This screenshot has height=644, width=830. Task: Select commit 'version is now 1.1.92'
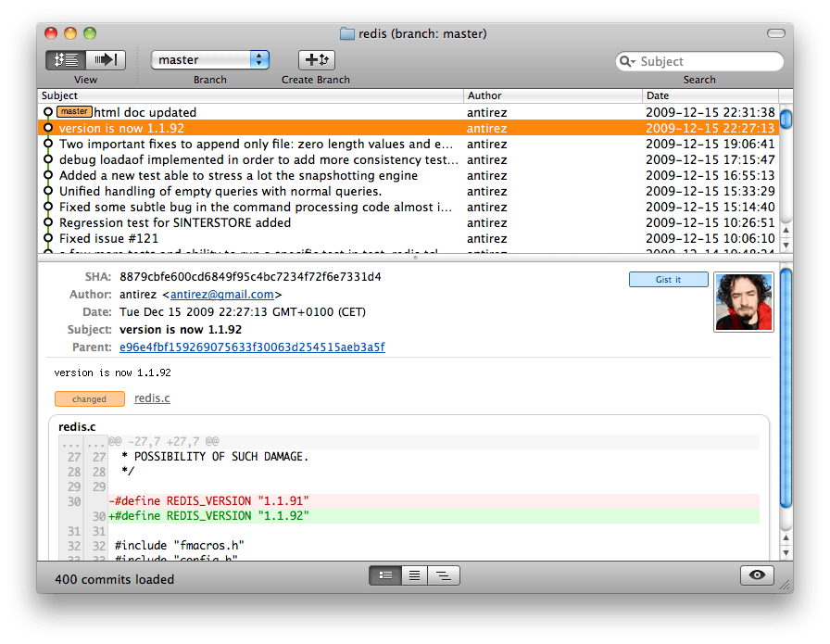[x=409, y=128]
